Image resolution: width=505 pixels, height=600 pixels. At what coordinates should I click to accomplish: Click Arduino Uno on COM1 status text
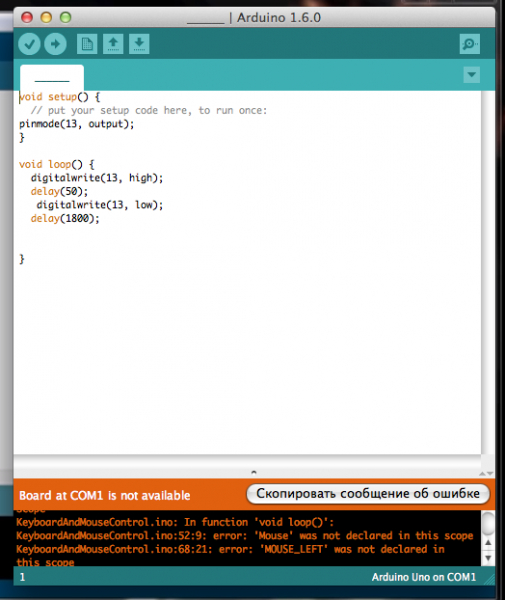[424, 577]
